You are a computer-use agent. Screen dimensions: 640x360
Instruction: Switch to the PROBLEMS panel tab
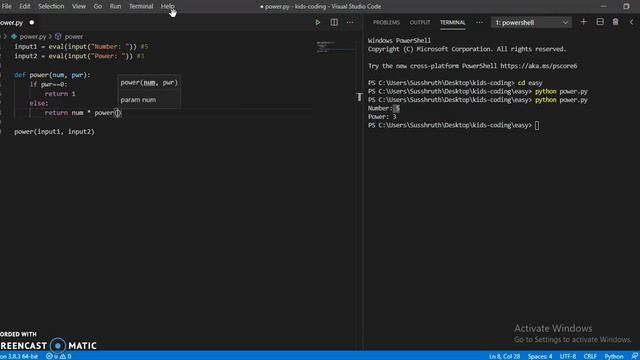coord(386,22)
